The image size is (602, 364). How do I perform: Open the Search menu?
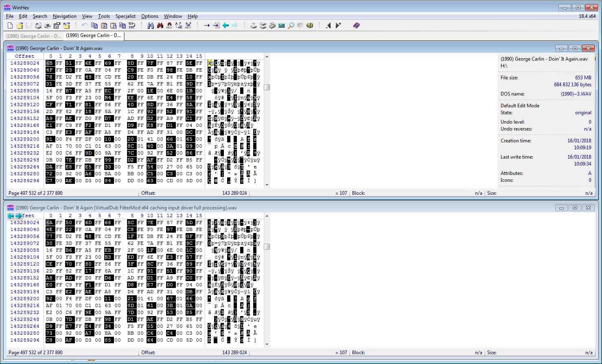click(x=40, y=16)
